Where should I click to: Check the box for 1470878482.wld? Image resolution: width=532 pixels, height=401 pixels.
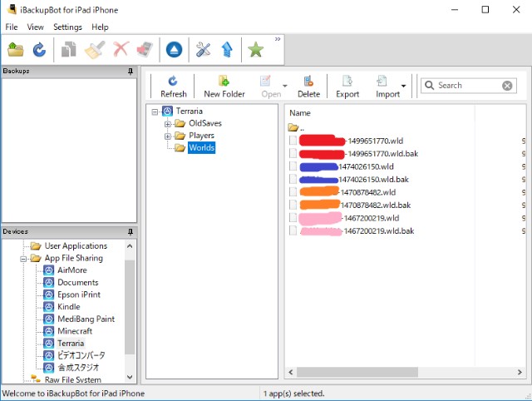click(x=293, y=192)
